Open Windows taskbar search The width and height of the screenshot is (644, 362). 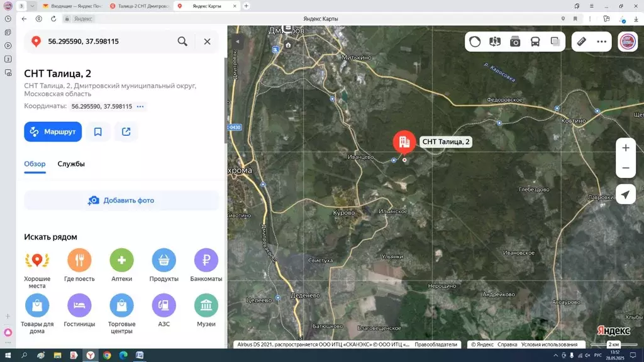[x=24, y=356]
